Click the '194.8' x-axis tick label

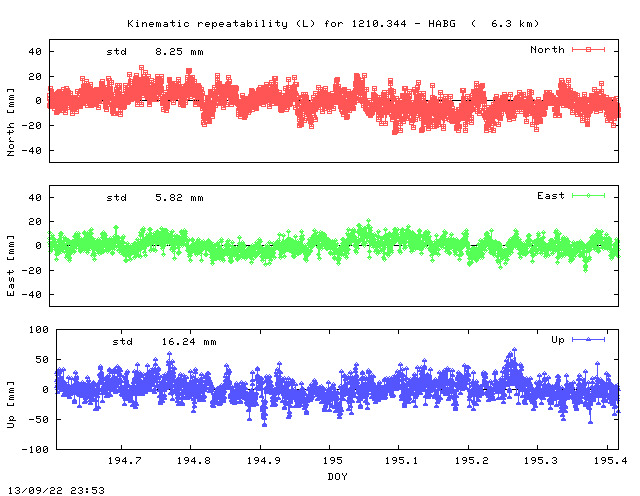193,460
